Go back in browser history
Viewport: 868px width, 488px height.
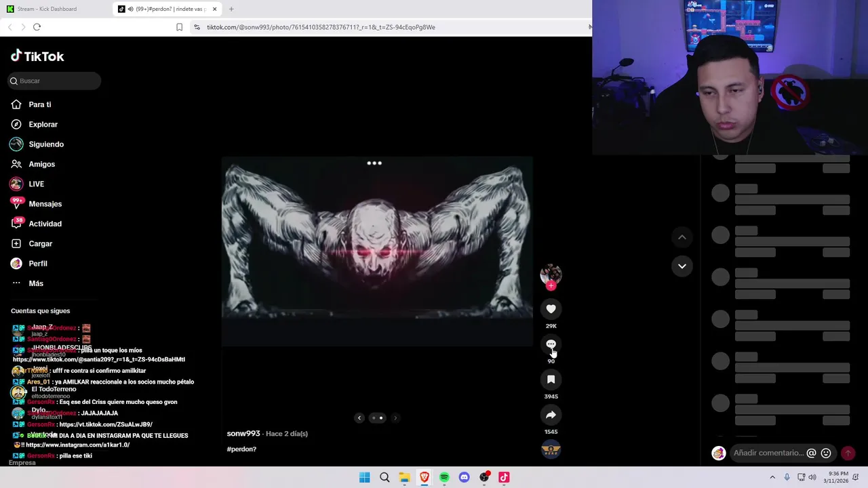(9, 27)
